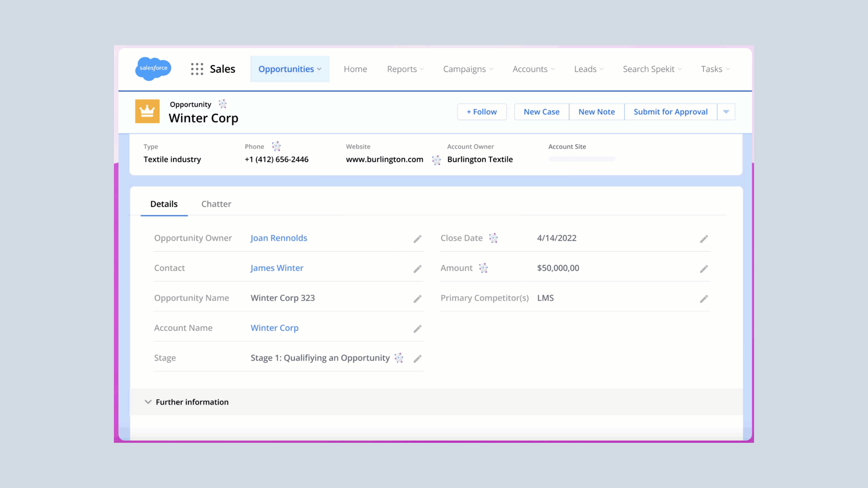
Task: Open the Reports dropdown chevron
Action: 422,69
